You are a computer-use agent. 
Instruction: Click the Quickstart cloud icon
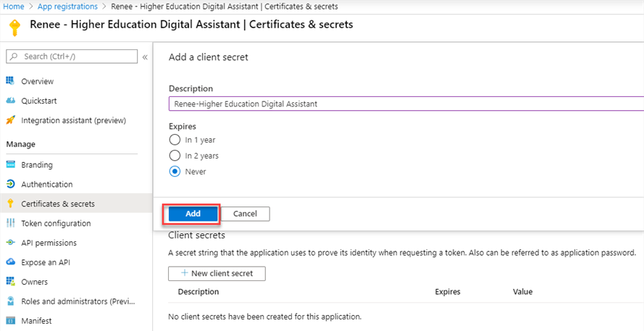click(10, 101)
